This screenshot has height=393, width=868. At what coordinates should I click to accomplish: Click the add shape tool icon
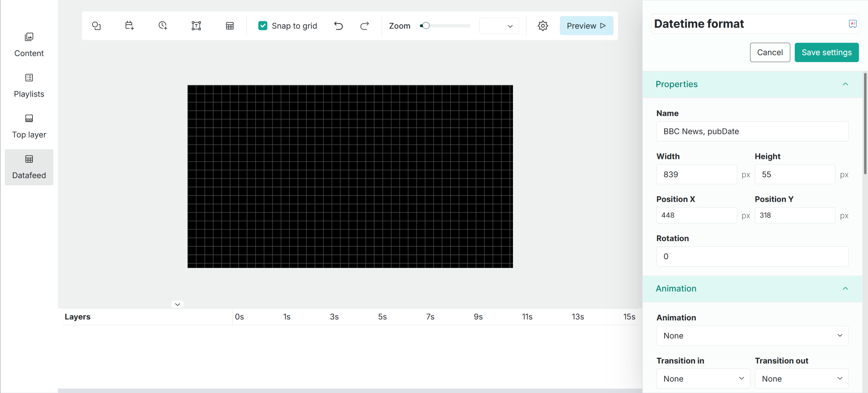96,26
